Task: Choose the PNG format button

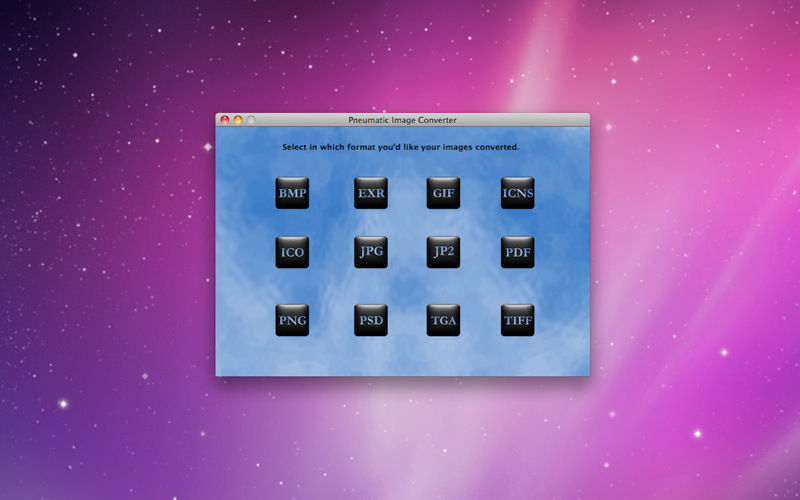Action: pyautogui.click(x=292, y=320)
